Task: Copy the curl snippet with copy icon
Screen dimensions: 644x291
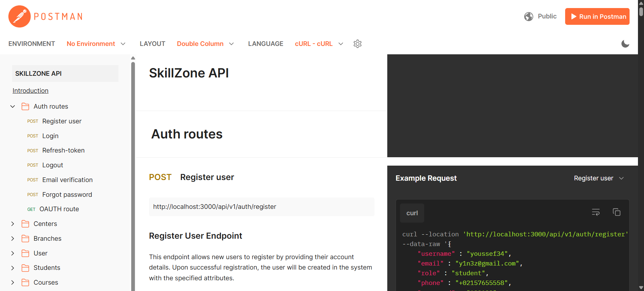Action: (616, 212)
